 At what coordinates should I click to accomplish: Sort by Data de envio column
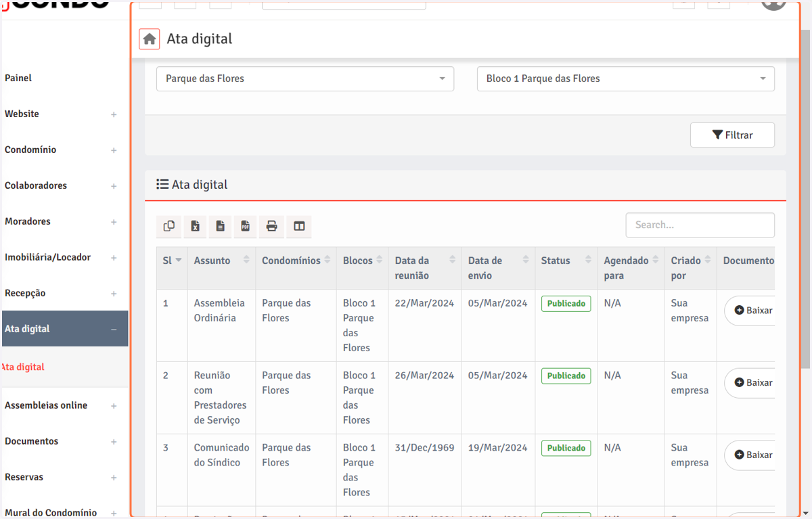(x=525, y=261)
